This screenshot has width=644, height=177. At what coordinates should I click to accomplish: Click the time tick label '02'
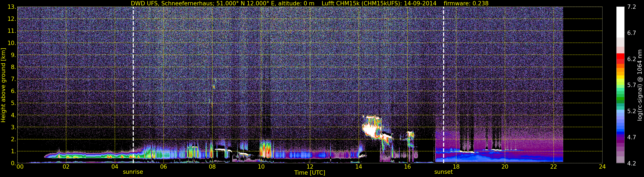coord(66,167)
